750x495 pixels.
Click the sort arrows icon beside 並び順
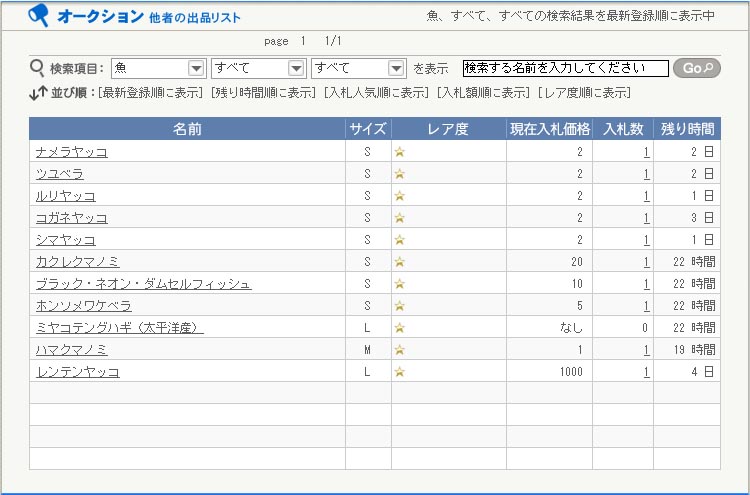pyautogui.click(x=38, y=93)
